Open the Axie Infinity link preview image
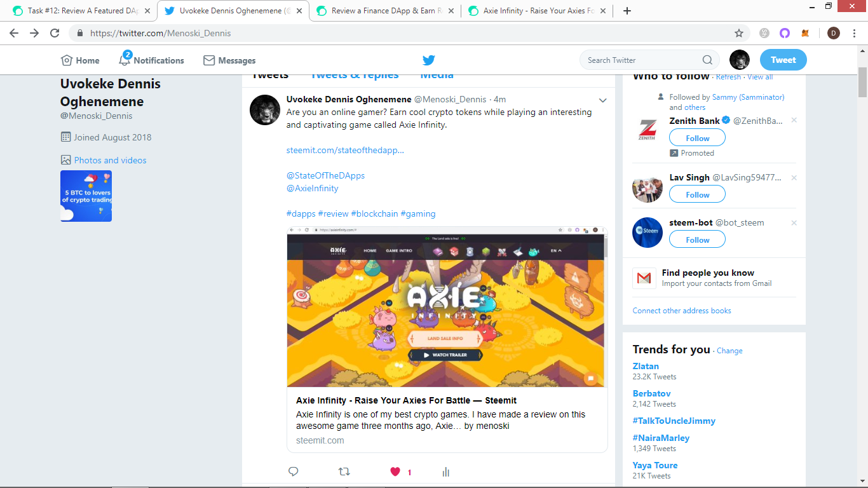The image size is (868, 488). pyautogui.click(x=447, y=307)
